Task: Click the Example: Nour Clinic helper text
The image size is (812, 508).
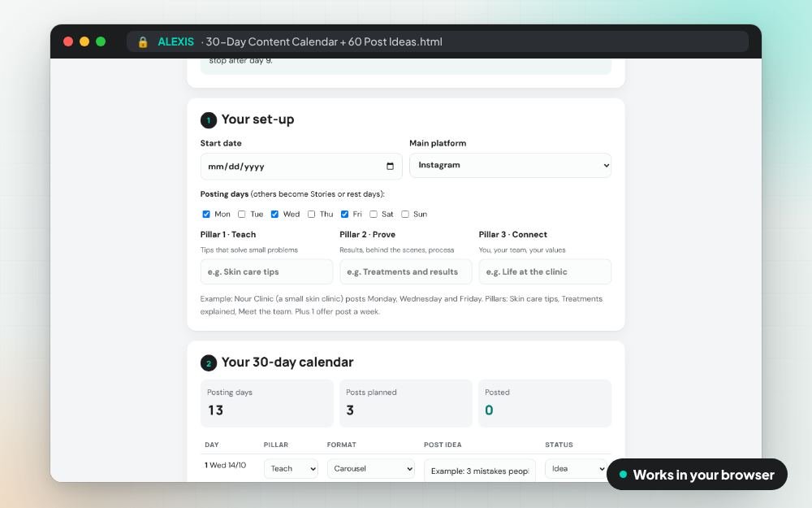Action: click(401, 306)
